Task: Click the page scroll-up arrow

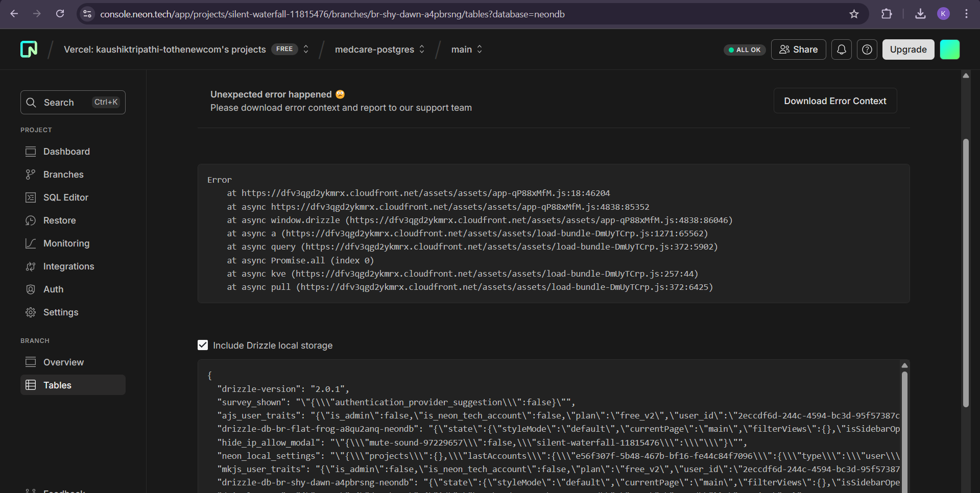Action: tap(966, 76)
